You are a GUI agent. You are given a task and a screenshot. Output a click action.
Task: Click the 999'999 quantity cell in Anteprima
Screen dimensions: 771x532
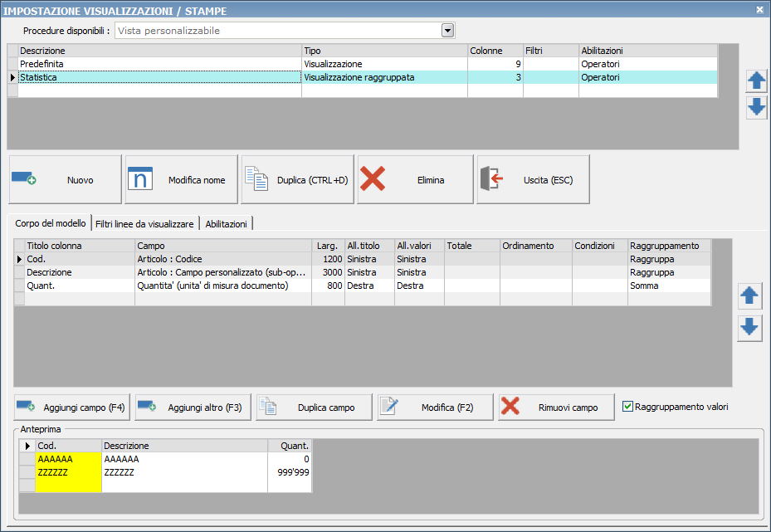290,472
